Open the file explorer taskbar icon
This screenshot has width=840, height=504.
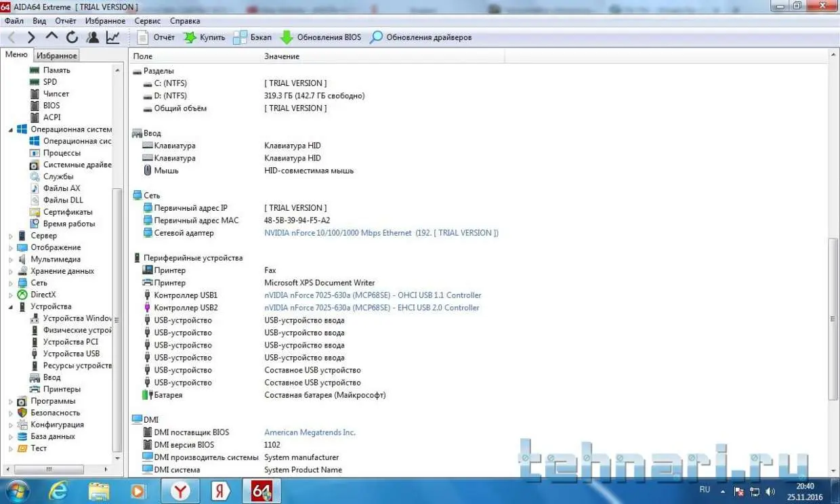click(x=99, y=491)
